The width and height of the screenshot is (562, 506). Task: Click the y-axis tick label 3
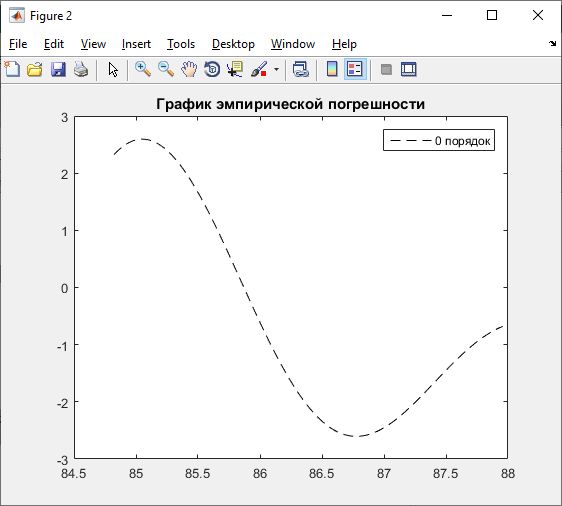click(x=65, y=118)
